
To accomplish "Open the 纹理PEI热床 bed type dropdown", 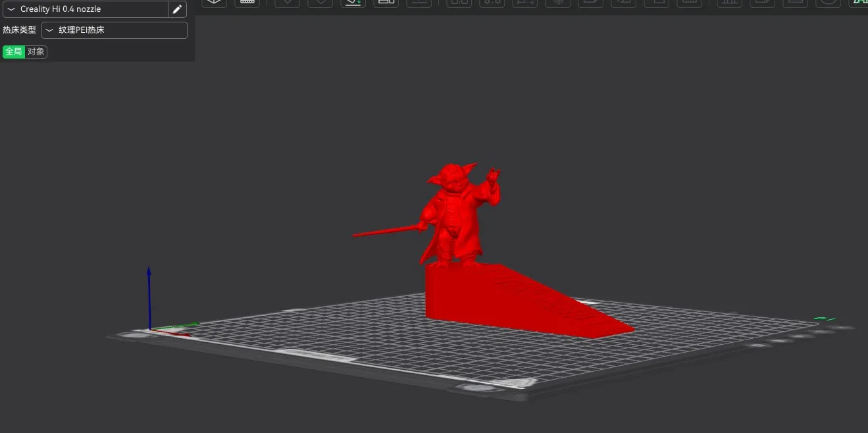I will point(115,30).
